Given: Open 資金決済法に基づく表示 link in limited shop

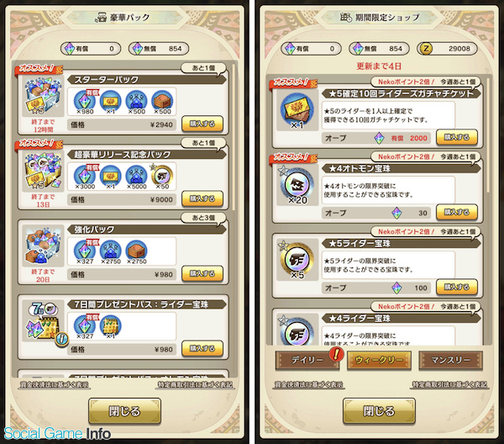Looking at the screenshot, I should [308, 384].
